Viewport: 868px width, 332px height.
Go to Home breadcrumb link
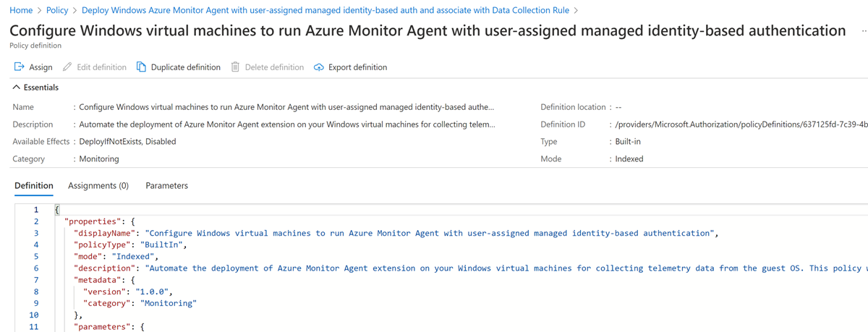pyautogui.click(x=21, y=11)
